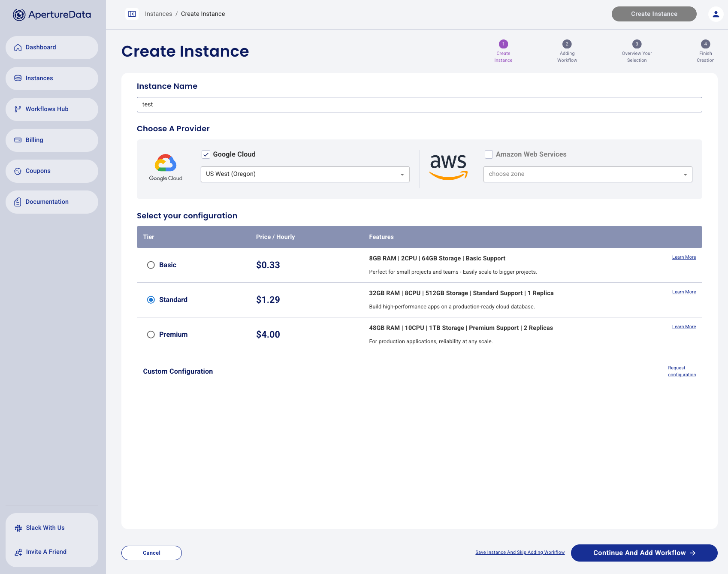
Task: Click Save Instance And Skip Adding Workflow
Action: pos(520,553)
